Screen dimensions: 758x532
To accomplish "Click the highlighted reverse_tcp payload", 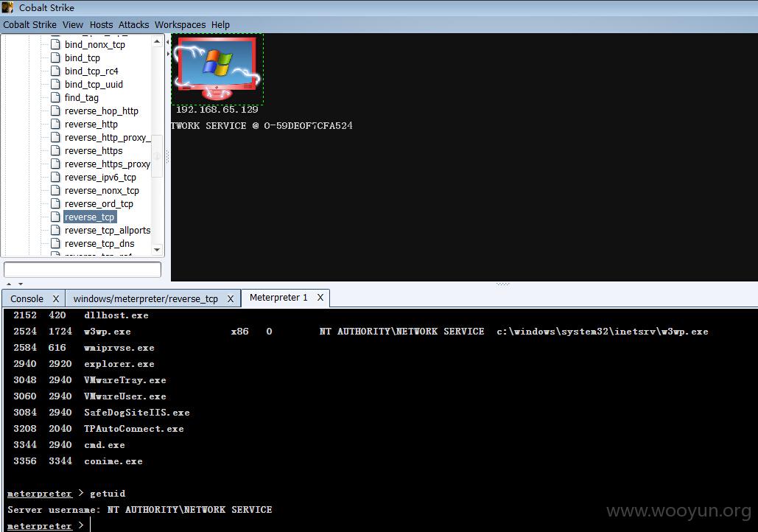I will 90,217.
